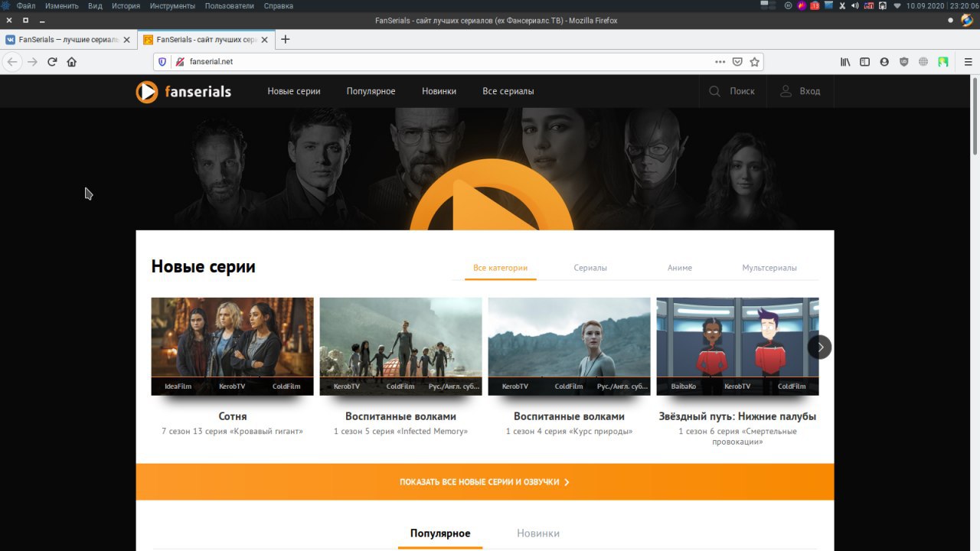Screen dimensions: 980x551
Task: Click the scissors clipboard tray icon
Action: coord(842,5)
